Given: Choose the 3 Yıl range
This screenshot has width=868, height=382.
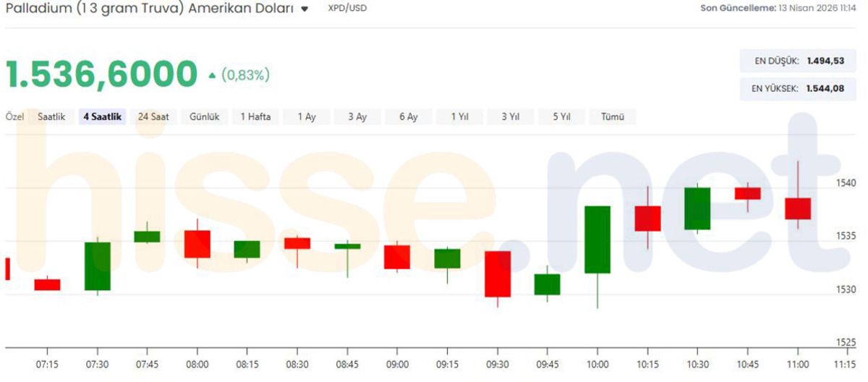Looking at the screenshot, I should [x=510, y=116].
